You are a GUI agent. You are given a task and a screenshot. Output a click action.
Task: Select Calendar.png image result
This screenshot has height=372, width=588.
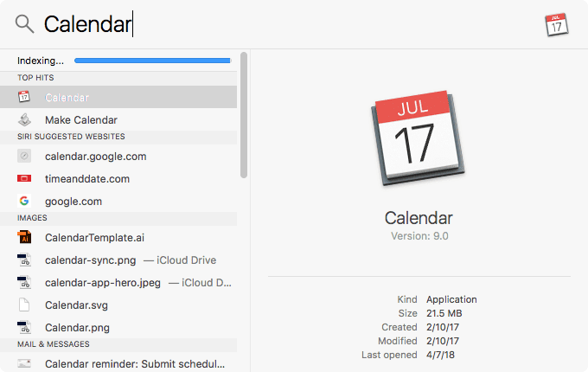pos(118,327)
